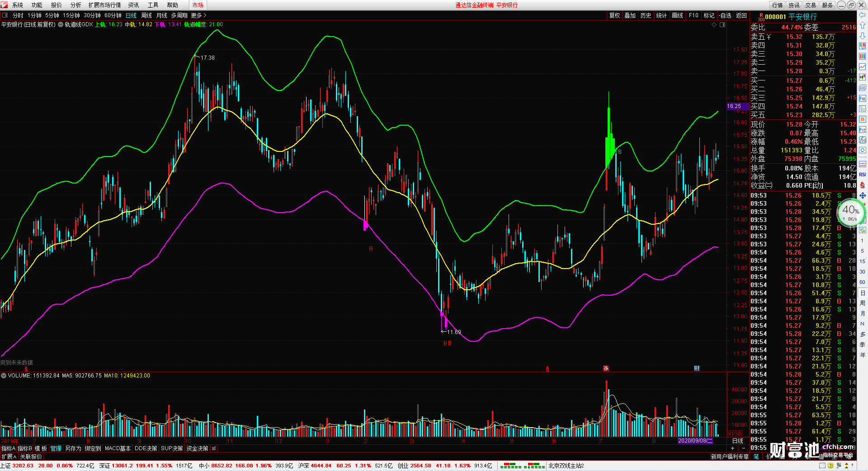This screenshot has width=868, height=471.
Task: Click the 叠加 overlay button
Action: click(630, 15)
